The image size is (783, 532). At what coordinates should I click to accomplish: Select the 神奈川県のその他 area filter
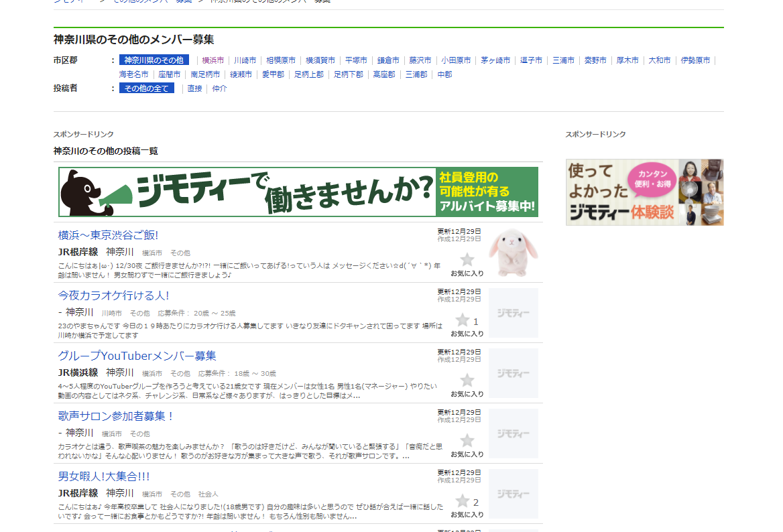pos(154,60)
